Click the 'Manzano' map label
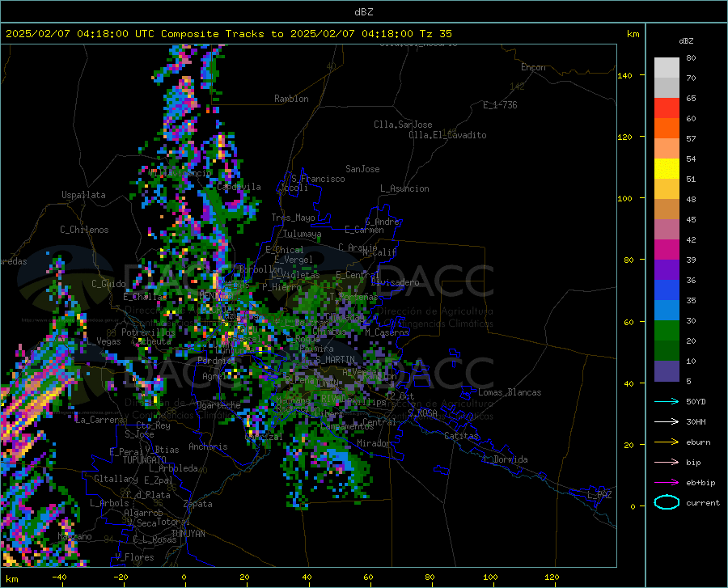The width and height of the screenshot is (728, 588). [74, 536]
